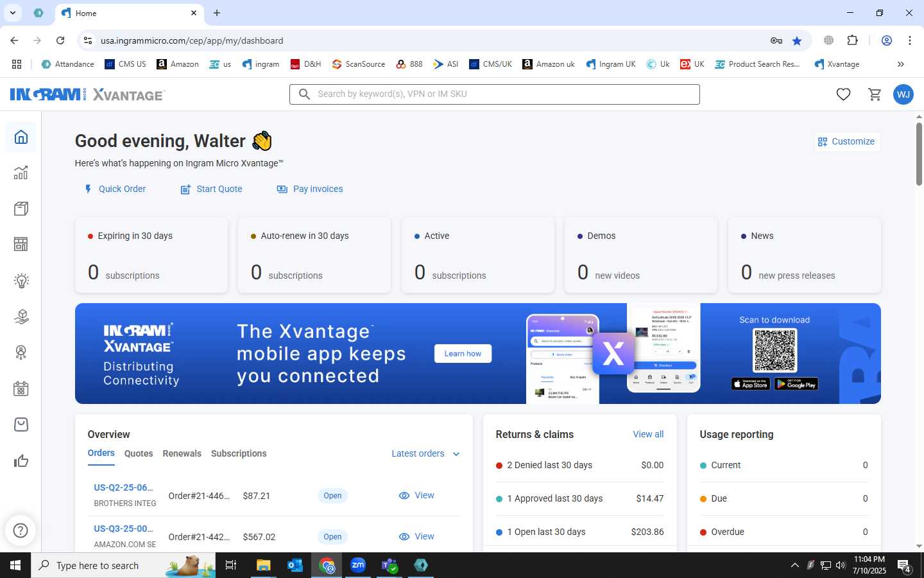The image size is (924, 578).
Task: Switch to the Subscriptions tab
Action: pos(239,453)
